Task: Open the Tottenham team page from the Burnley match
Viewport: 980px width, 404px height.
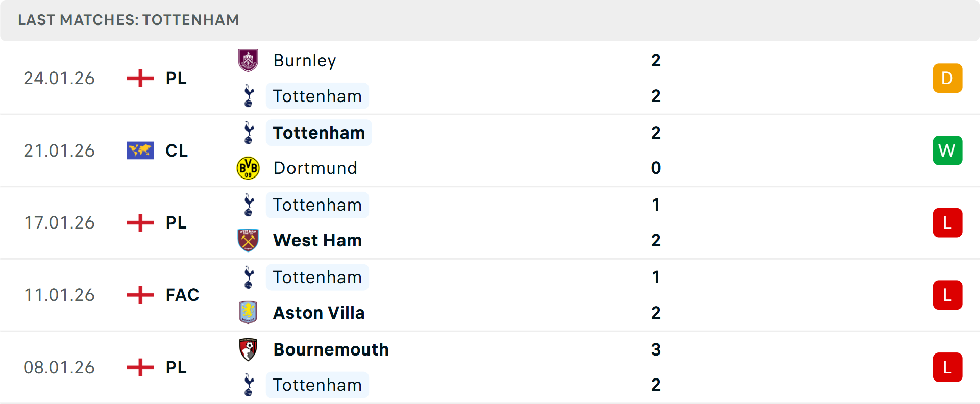Action: [x=317, y=95]
